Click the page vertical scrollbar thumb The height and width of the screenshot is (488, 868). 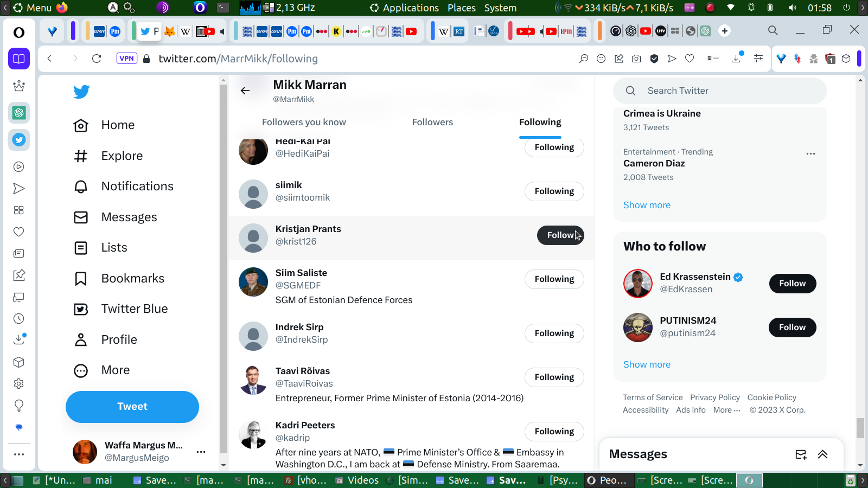860,428
